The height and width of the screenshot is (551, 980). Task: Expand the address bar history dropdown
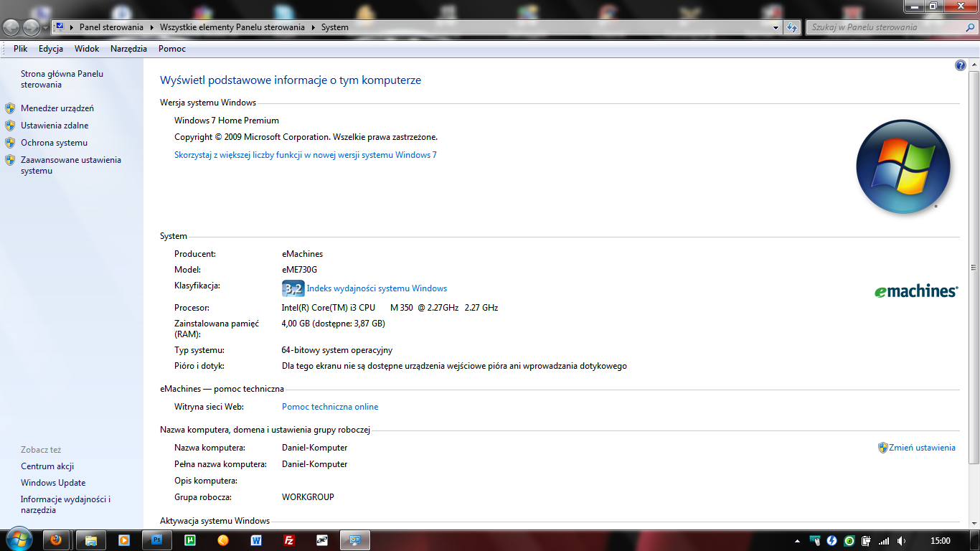(x=776, y=27)
